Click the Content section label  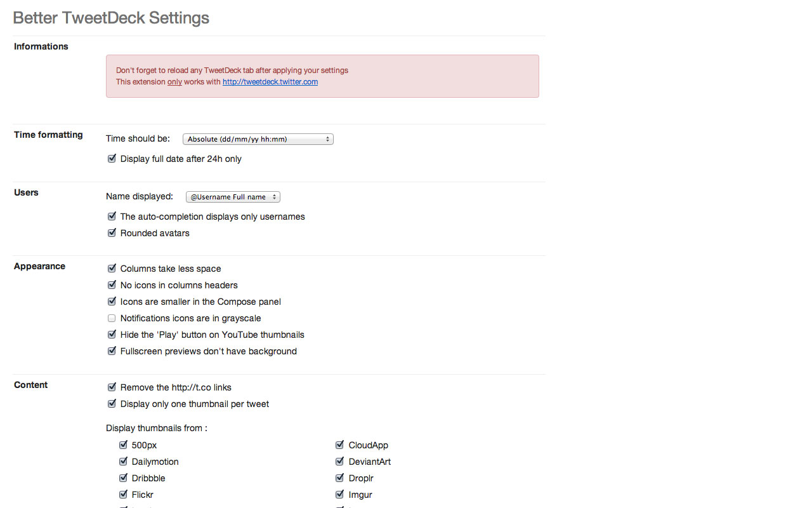(30, 385)
